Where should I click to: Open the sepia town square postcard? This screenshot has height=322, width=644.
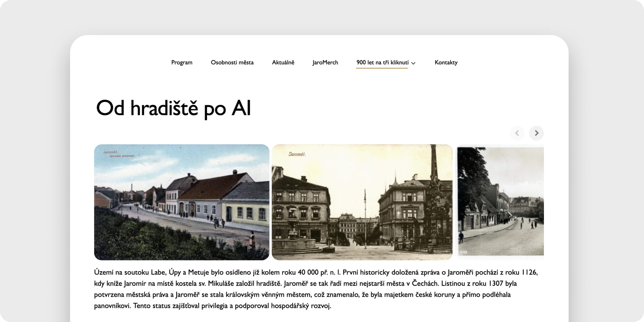tap(362, 202)
